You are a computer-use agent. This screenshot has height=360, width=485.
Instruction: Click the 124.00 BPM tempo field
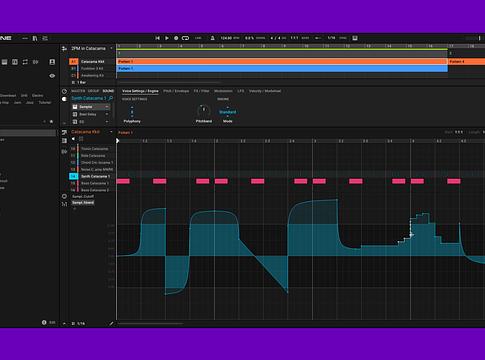230,38
